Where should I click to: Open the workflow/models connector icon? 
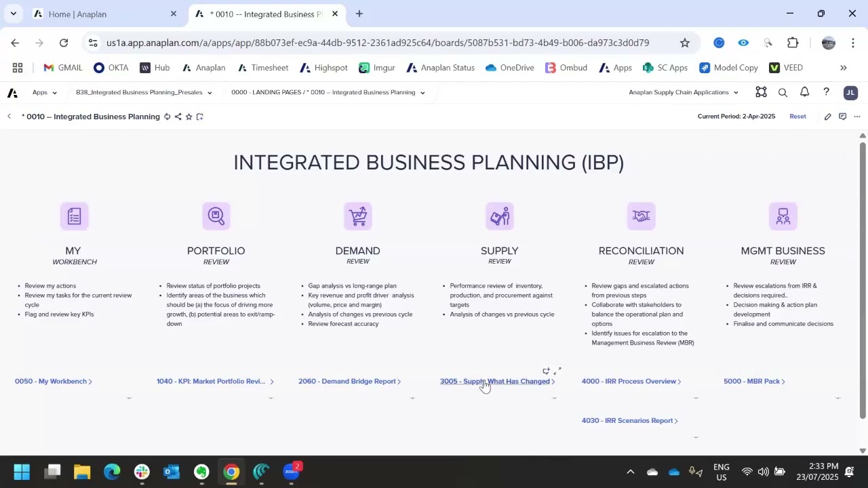coord(761,93)
